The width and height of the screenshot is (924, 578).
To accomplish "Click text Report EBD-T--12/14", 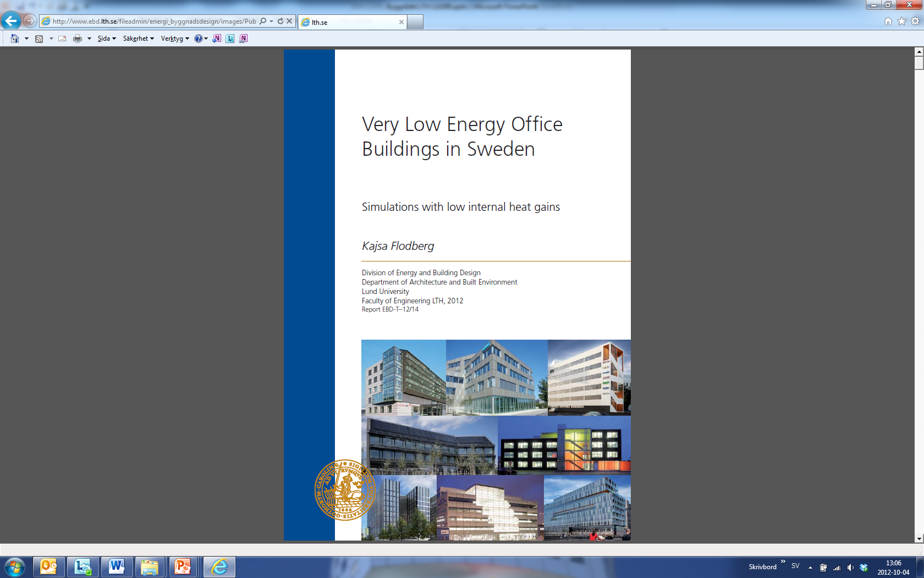I will coord(390,309).
